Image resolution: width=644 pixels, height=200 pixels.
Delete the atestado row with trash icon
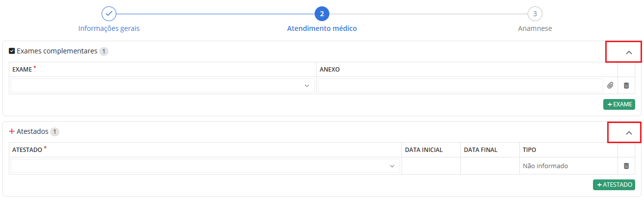tap(626, 166)
